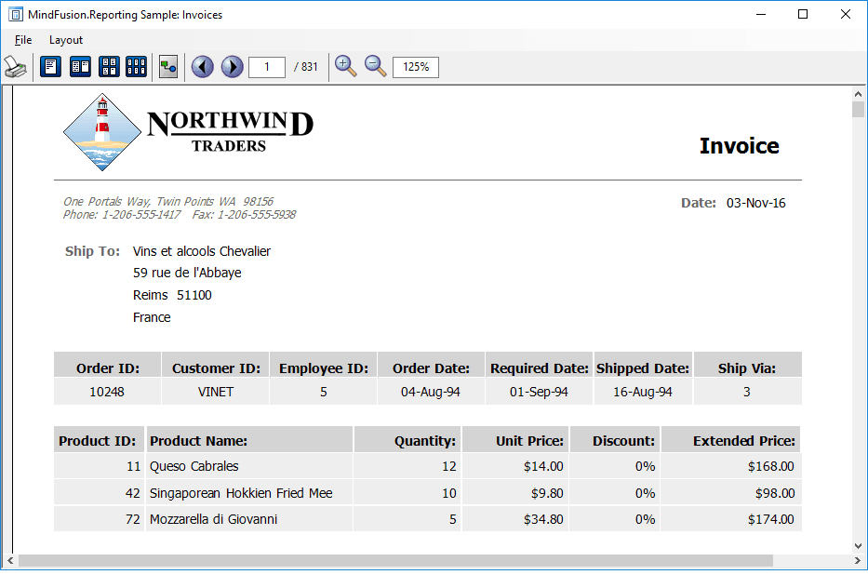868x588 pixels.
Task: Click shipped date 16-Aug-94
Action: (x=642, y=392)
